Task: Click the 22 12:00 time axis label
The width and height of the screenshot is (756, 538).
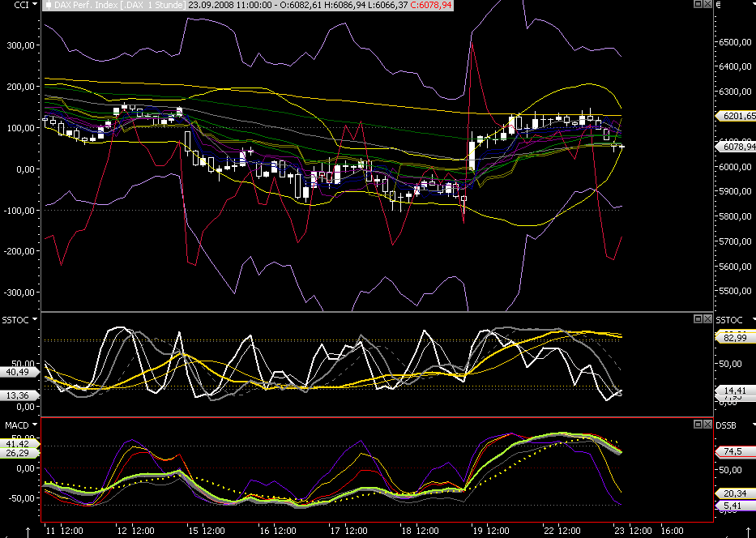Action: 562,531
